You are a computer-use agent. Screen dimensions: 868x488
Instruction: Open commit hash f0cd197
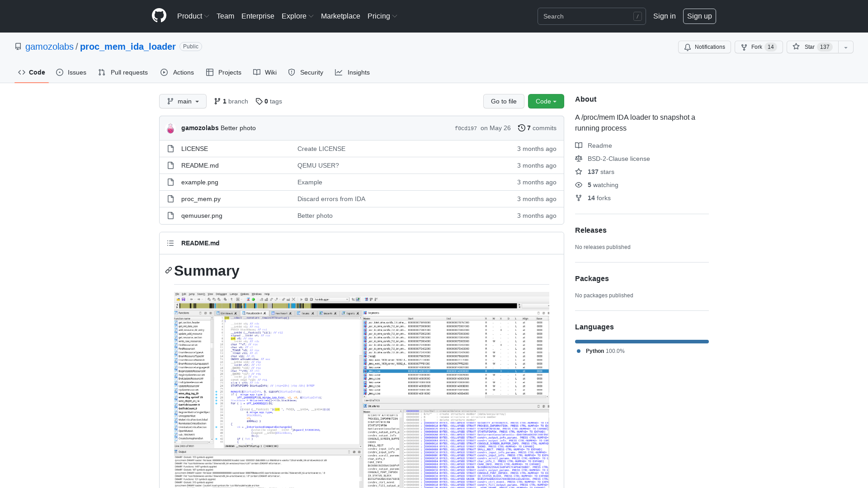point(466,128)
